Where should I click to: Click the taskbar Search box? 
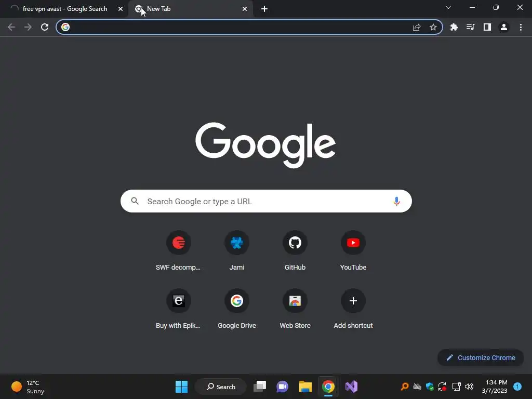(x=221, y=387)
